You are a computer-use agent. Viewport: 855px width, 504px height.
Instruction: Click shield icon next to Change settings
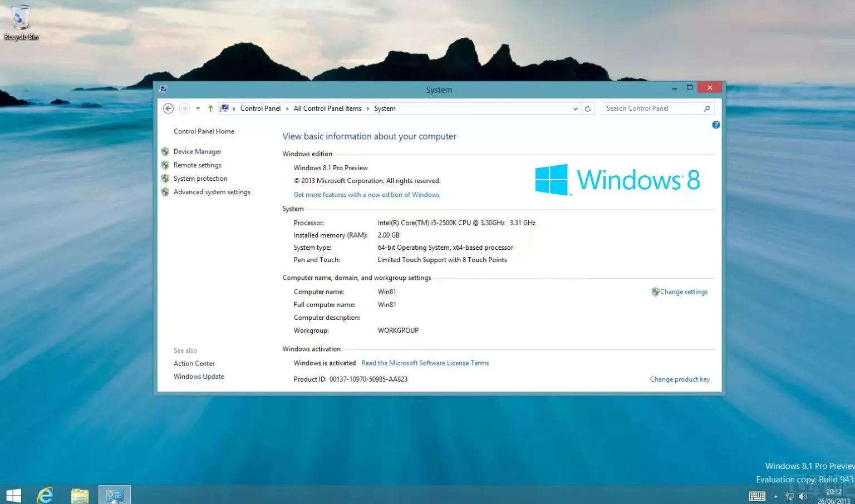pyautogui.click(x=655, y=292)
